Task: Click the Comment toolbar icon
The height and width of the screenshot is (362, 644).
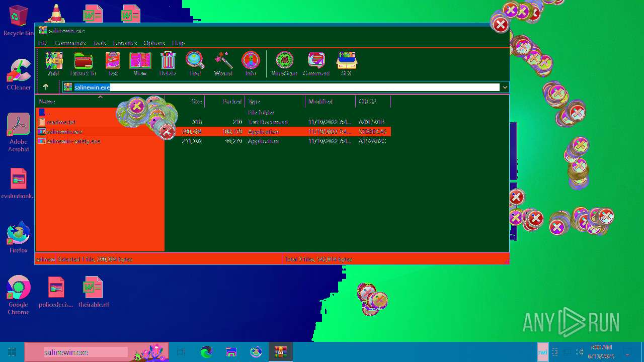Action: (x=316, y=63)
